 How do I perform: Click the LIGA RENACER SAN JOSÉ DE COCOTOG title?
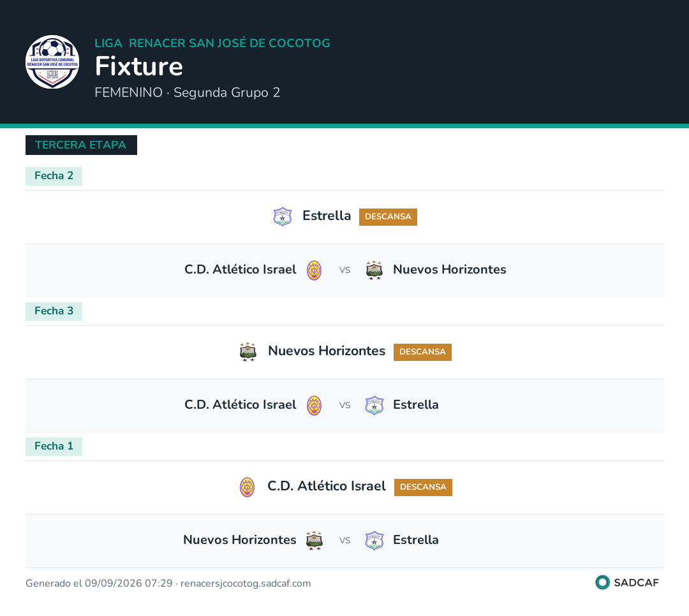(212, 43)
